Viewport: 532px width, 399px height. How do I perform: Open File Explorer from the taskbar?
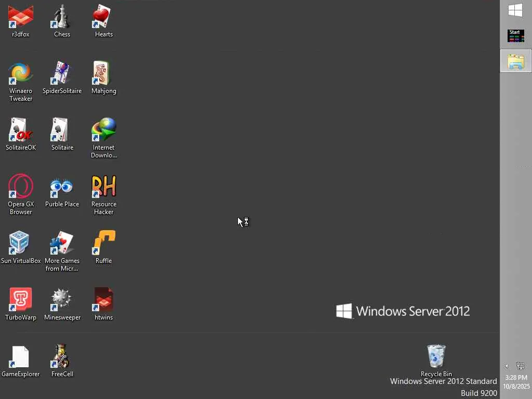click(x=516, y=61)
